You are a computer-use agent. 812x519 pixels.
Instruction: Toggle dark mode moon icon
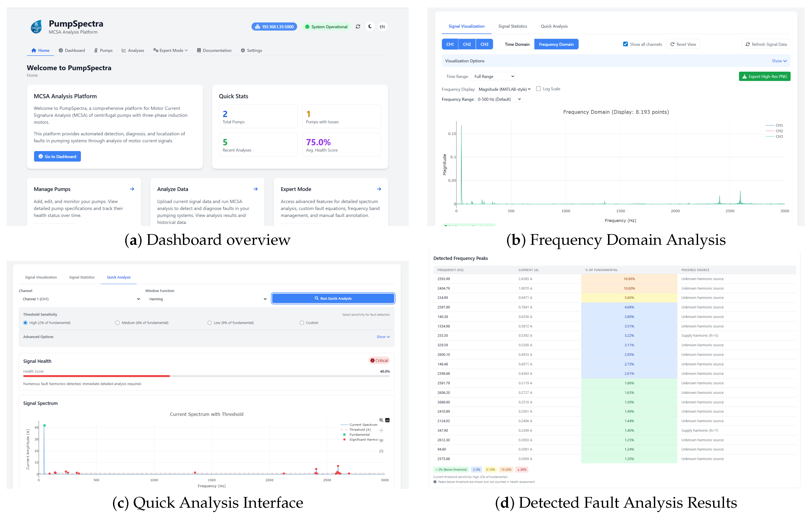pyautogui.click(x=370, y=26)
